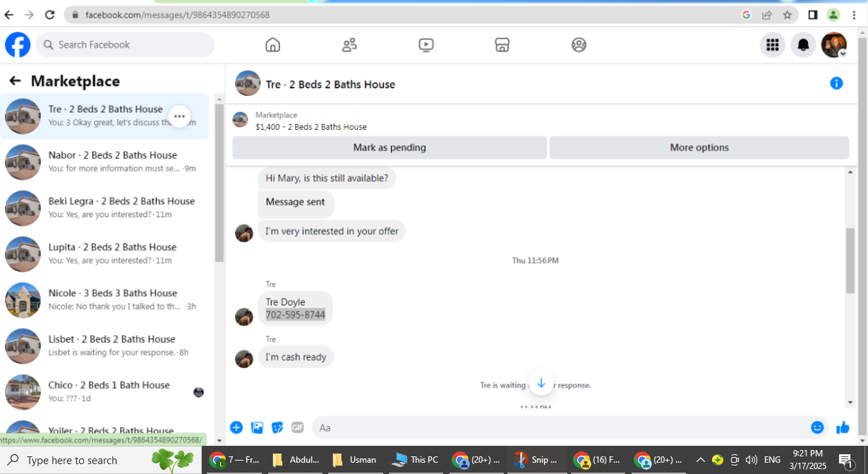This screenshot has height=474, width=868.
Task: Open Nicole 3 Beds 3 Baths conversation
Action: [106, 300]
